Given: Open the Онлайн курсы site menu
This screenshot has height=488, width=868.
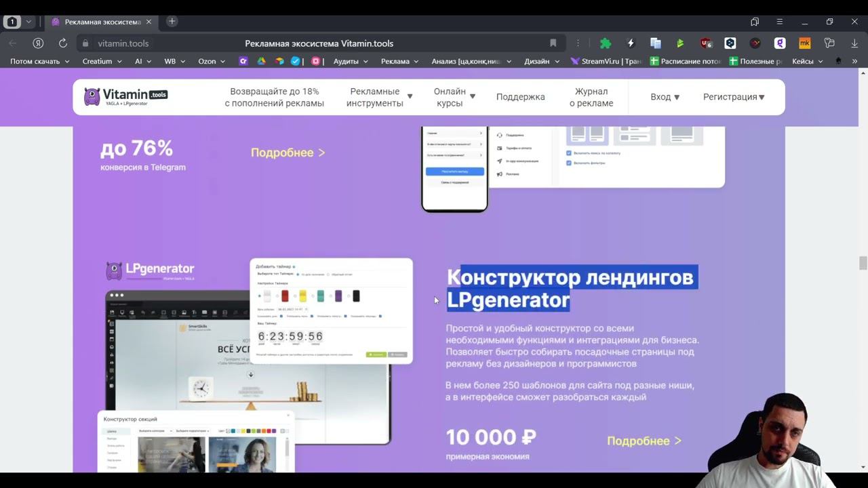Looking at the screenshot, I should [454, 97].
